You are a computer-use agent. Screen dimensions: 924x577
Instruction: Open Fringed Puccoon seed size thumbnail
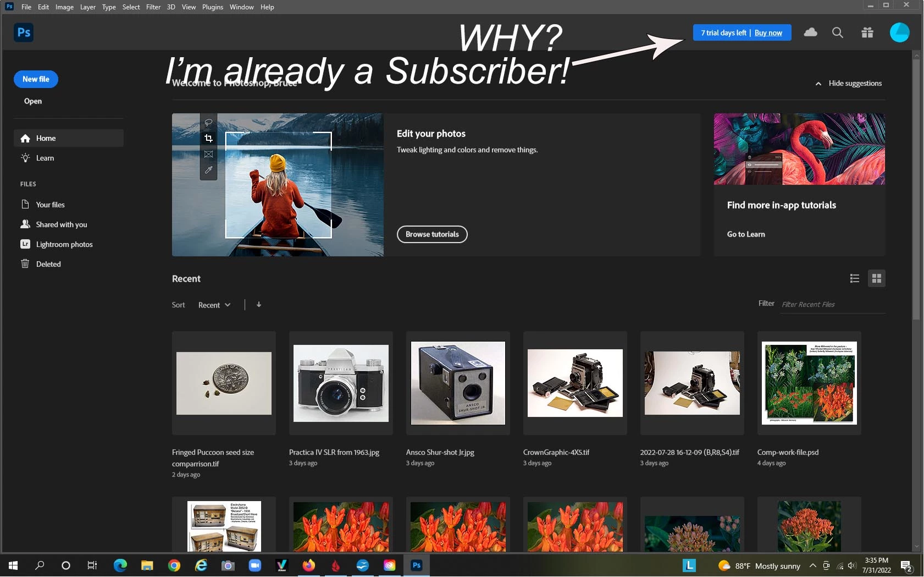pos(224,383)
